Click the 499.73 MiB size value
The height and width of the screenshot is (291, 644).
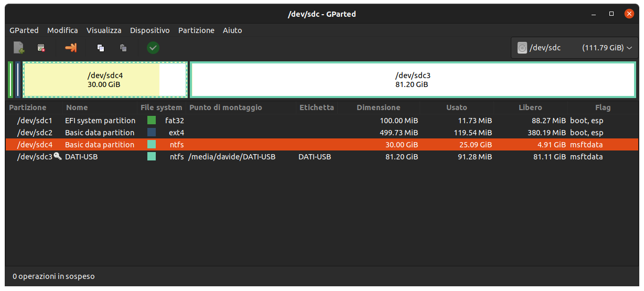pos(399,132)
